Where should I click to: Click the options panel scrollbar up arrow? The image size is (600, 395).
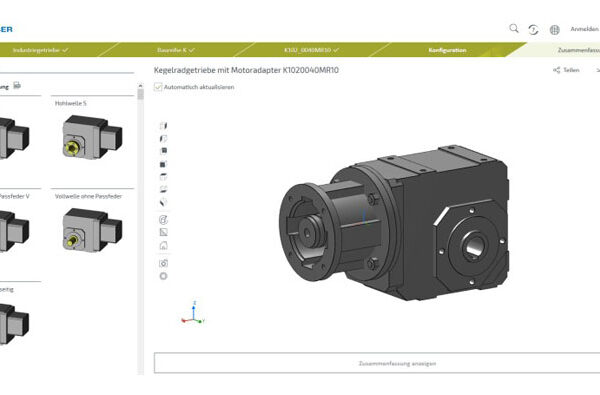[x=140, y=86]
